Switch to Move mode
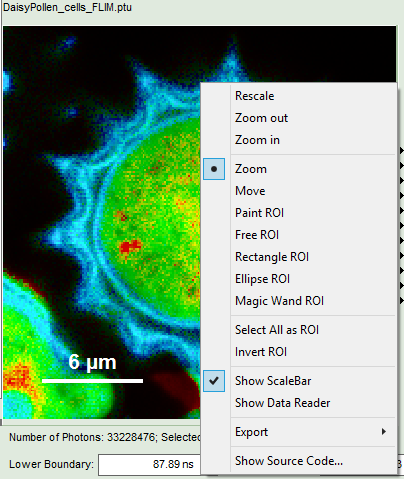404x479 pixels. [250, 191]
